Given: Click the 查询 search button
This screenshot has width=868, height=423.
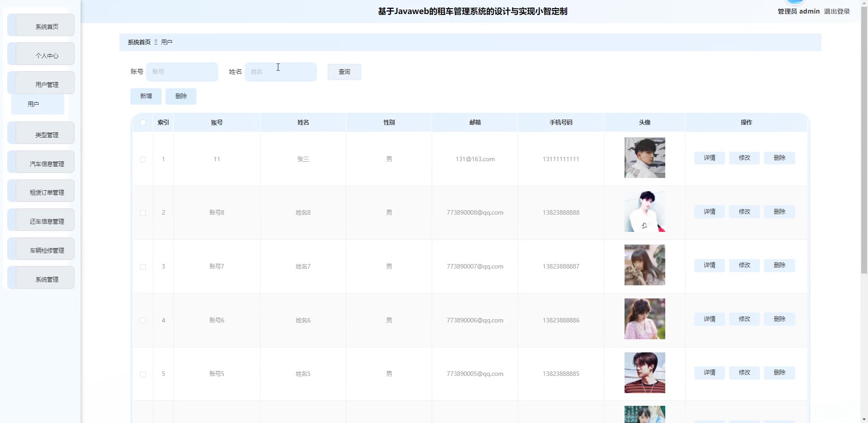Looking at the screenshot, I should [344, 72].
